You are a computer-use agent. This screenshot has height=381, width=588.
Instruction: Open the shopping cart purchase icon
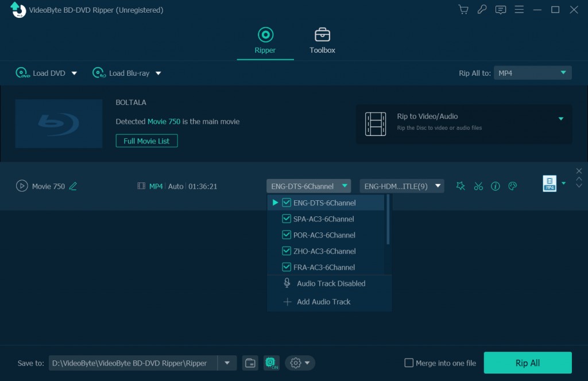coord(463,9)
